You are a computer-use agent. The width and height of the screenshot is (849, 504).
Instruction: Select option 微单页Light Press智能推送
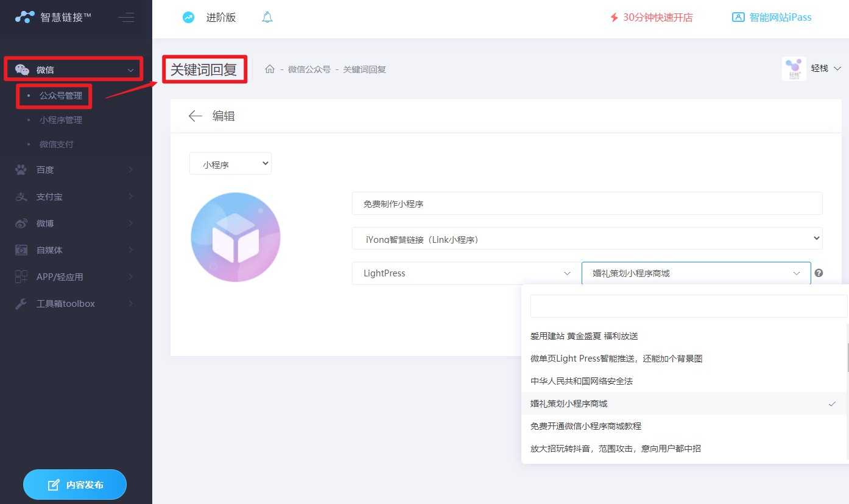685,359
